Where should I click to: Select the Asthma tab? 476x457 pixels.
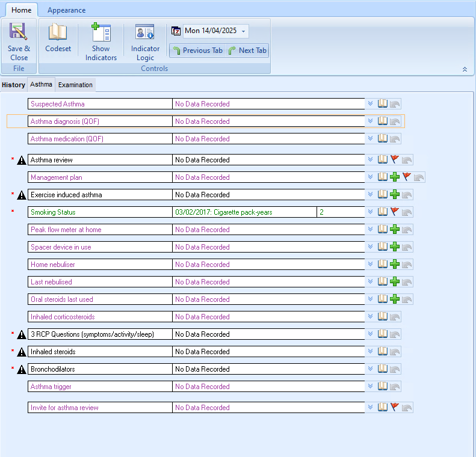[x=41, y=84]
